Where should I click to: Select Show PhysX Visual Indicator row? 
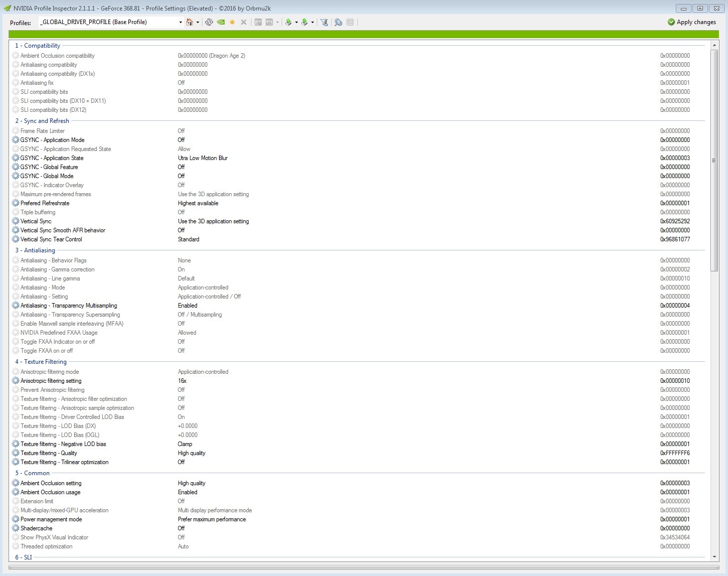(357, 537)
